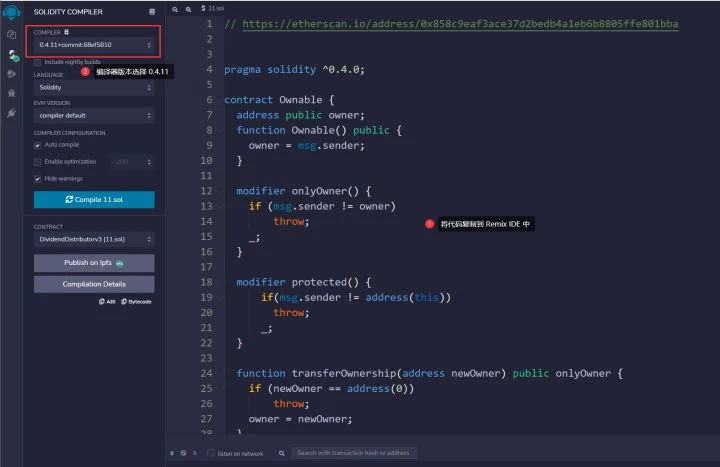Open EVM version compiler default dropdown
The image size is (720, 467).
pyautogui.click(x=94, y=116)
